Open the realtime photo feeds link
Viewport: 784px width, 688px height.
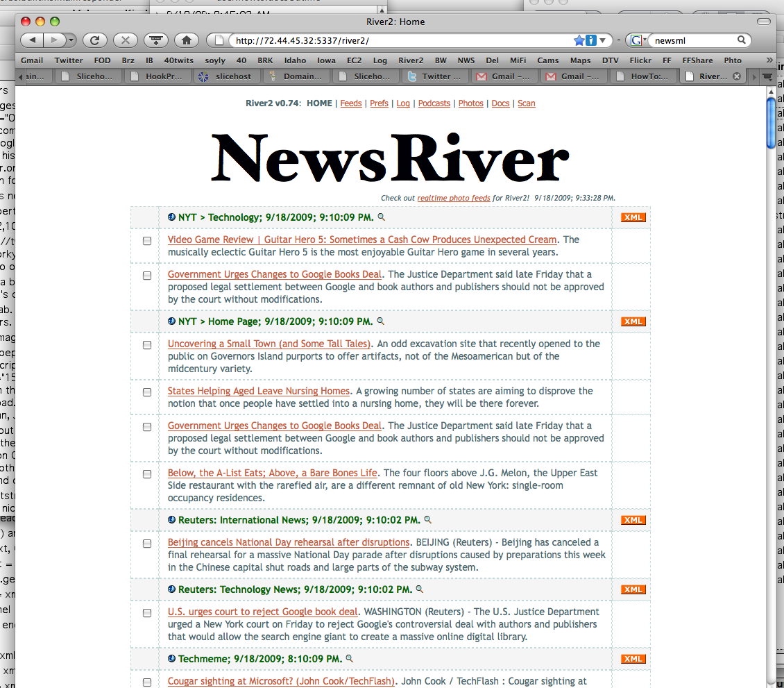click(x=453, y=199)
